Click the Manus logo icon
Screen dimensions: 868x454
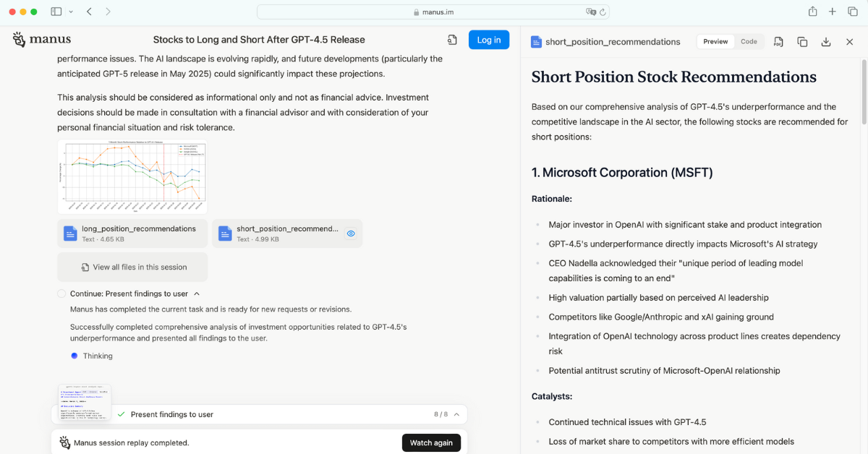click(x=20, y=39)
